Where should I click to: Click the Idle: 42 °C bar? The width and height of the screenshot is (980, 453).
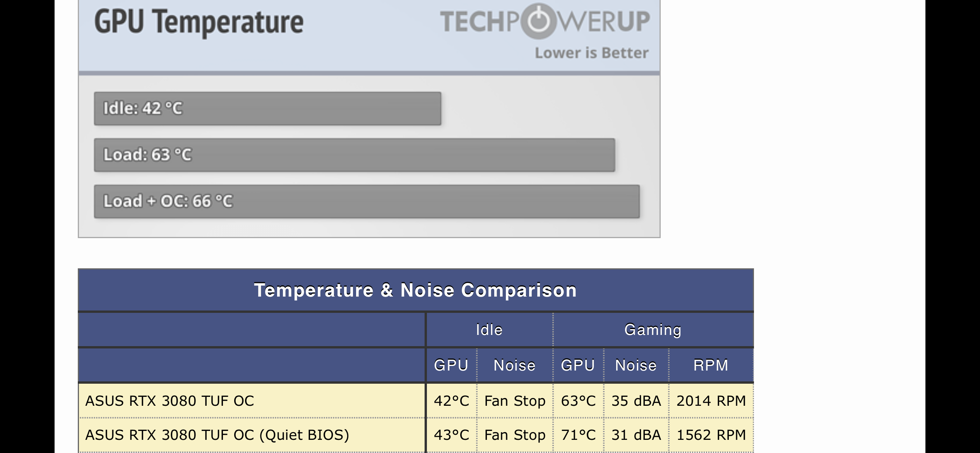click(x=267, y=108)
